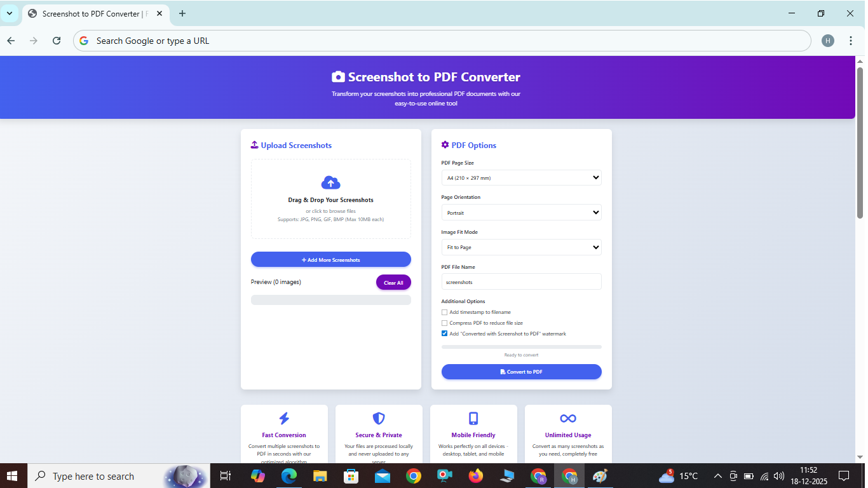868x488 pixels.
Task: Select the Screenshot to PDF Converter tab
Action: point(92,13)
